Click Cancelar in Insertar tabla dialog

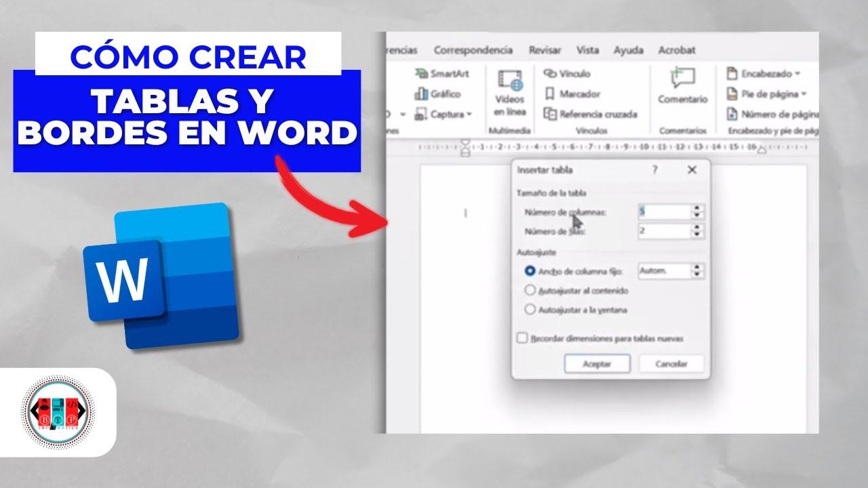tap(671, 364)
